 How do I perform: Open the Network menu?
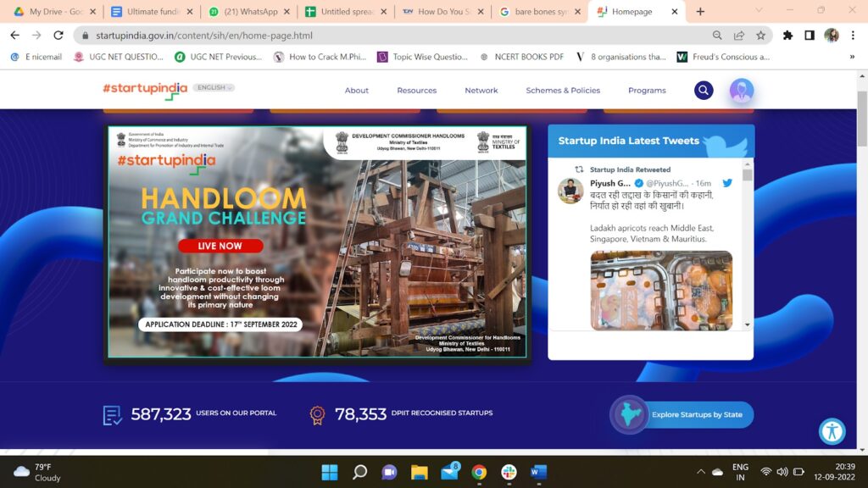pyautogui.click(x=481, y=90)
